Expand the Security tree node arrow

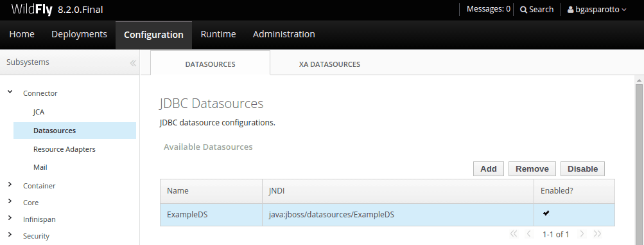(x=10, y=235)
